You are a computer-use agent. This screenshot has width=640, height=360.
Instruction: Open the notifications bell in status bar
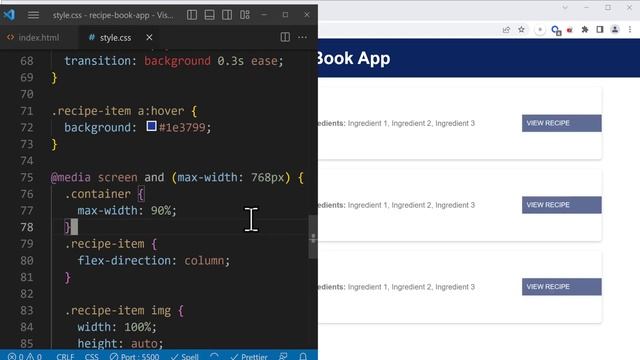tap(303, 356)
